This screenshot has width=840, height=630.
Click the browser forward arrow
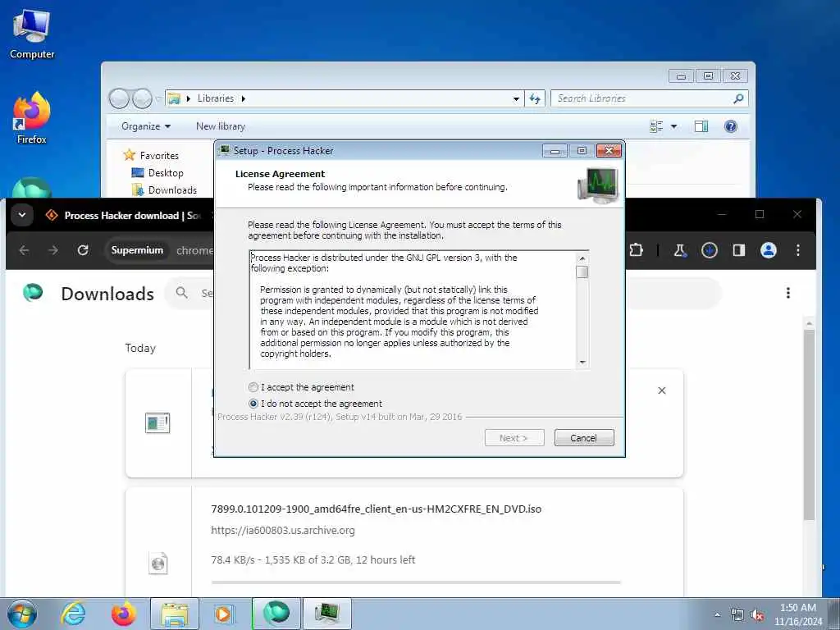(53, 250)
